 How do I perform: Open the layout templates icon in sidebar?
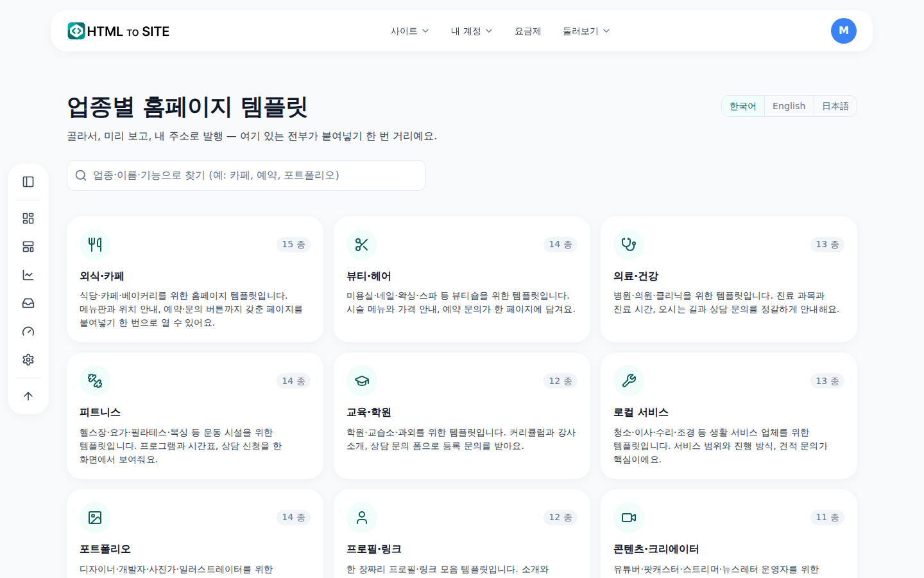pyautogui.click(x=28, y=247)
